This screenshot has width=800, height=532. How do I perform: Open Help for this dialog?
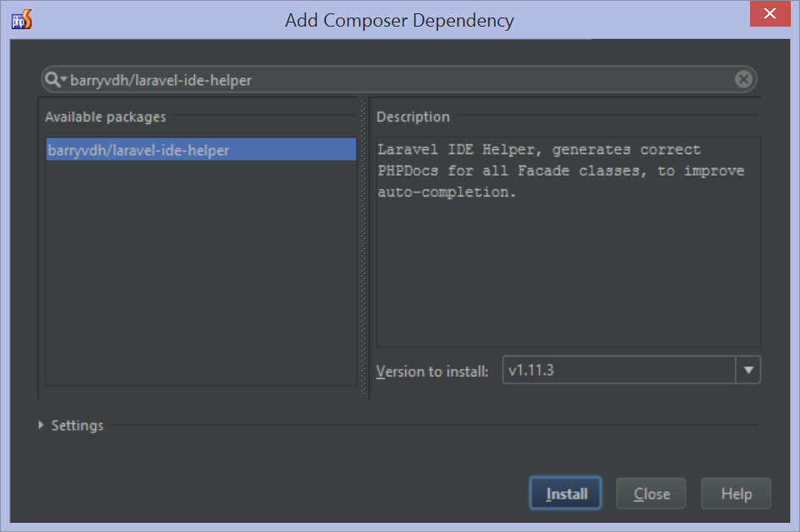[736, 494]
